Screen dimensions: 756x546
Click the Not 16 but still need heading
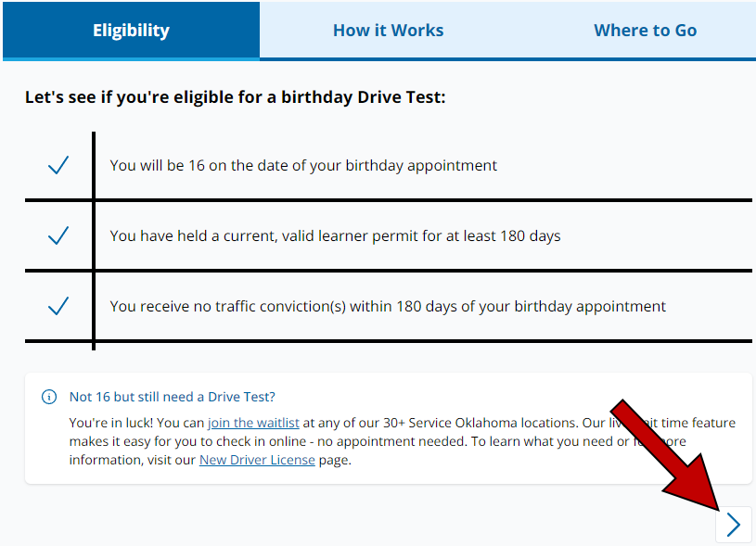point(173,397)
